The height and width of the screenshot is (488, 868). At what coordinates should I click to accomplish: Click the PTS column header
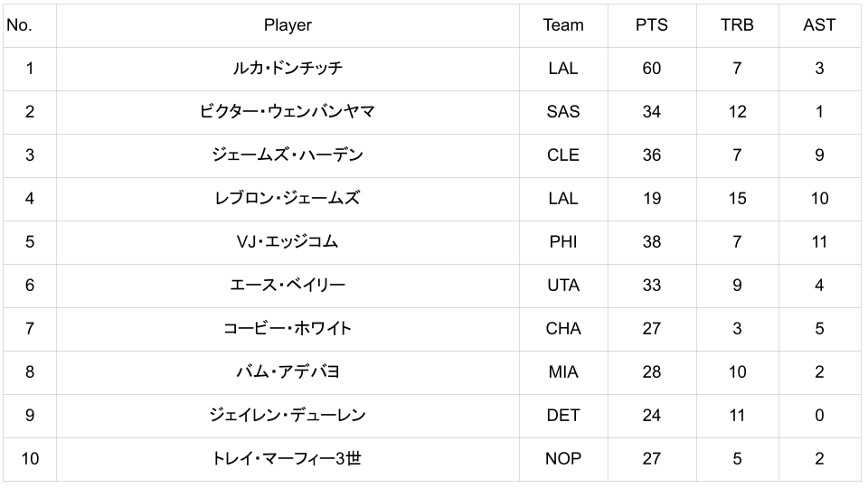coord(651,25)
